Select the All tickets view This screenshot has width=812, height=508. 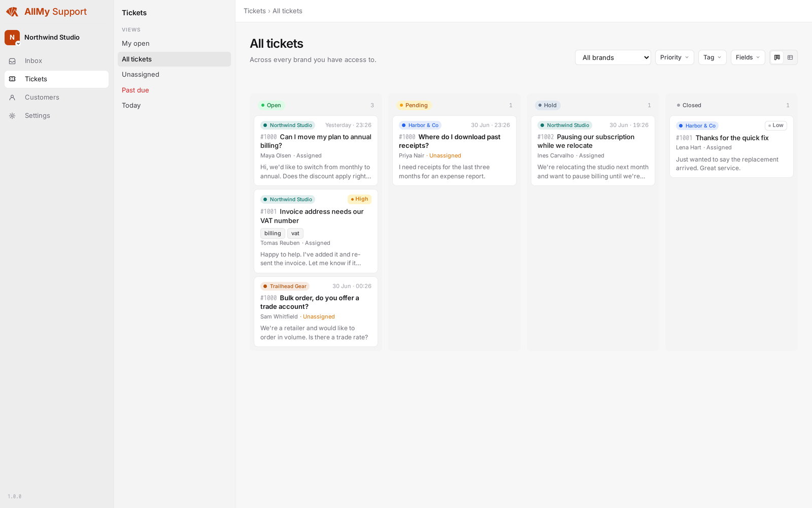click(x=174, y=59)
